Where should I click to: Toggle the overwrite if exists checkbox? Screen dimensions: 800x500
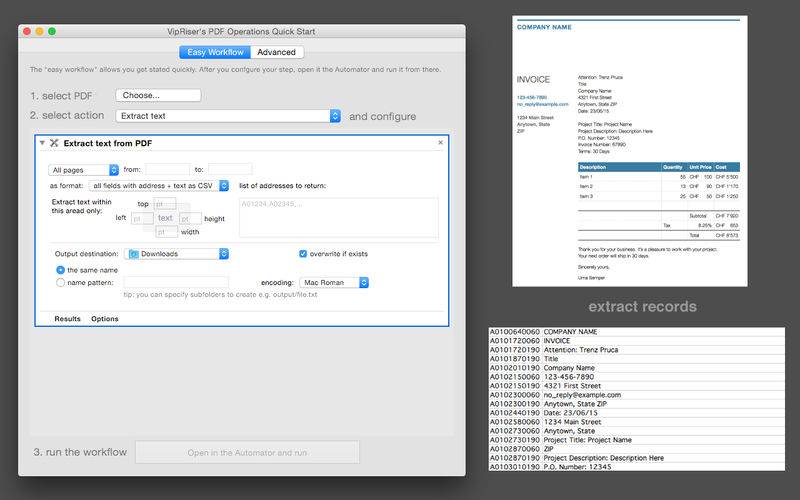303,254
